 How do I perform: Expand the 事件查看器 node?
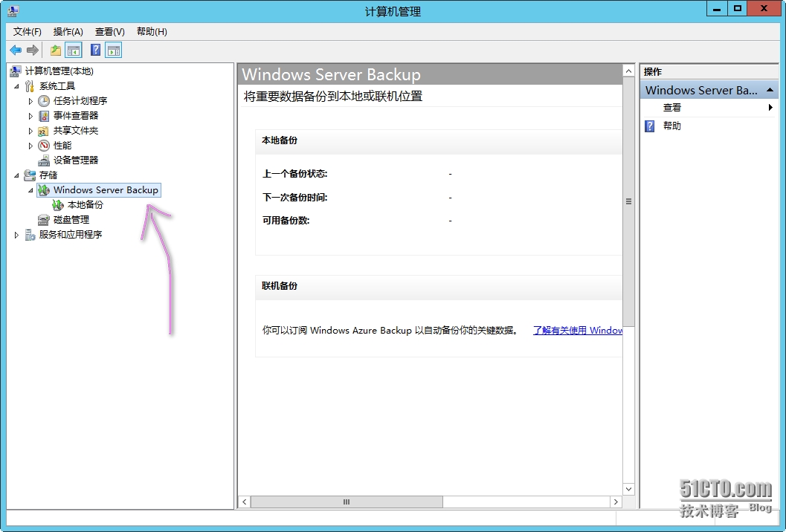pos(30,116)
